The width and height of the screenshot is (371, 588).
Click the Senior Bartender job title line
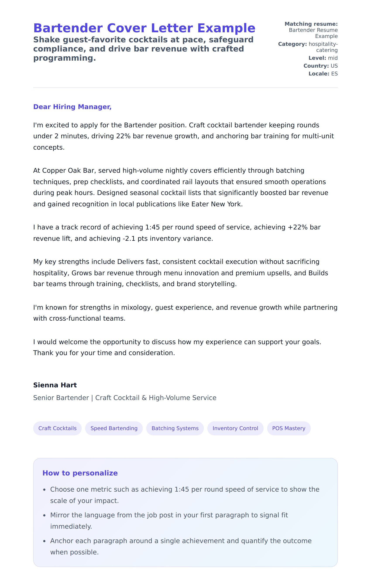[x=125, y=398]
